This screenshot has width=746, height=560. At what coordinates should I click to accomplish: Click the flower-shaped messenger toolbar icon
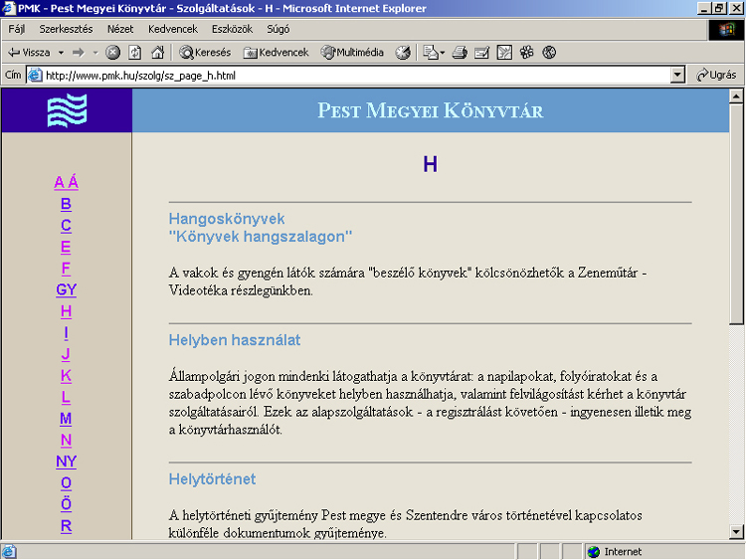[x=526, y=53]
